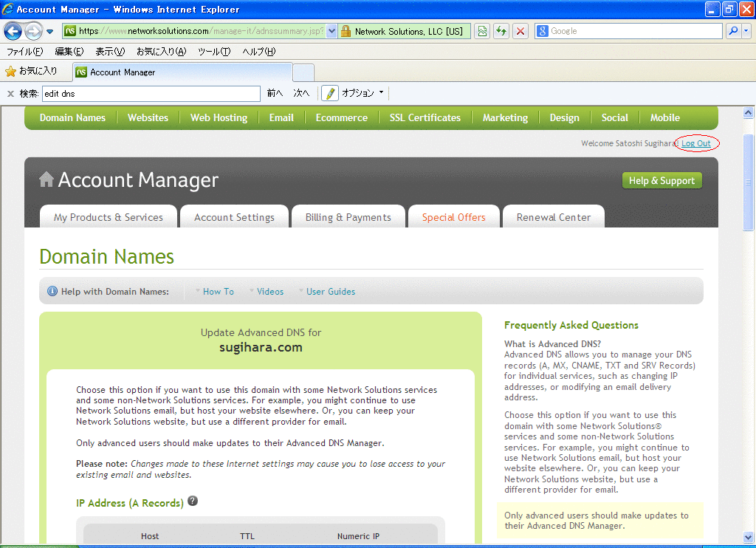Click the Help & Support button
The width and height of the screenshot is (756, 548).
(x=662, y=180)
